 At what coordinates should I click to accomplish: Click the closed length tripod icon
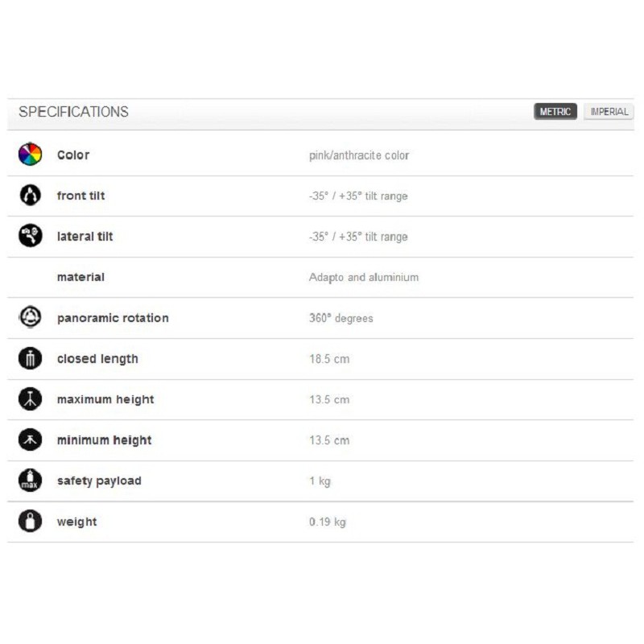(30, 359)
